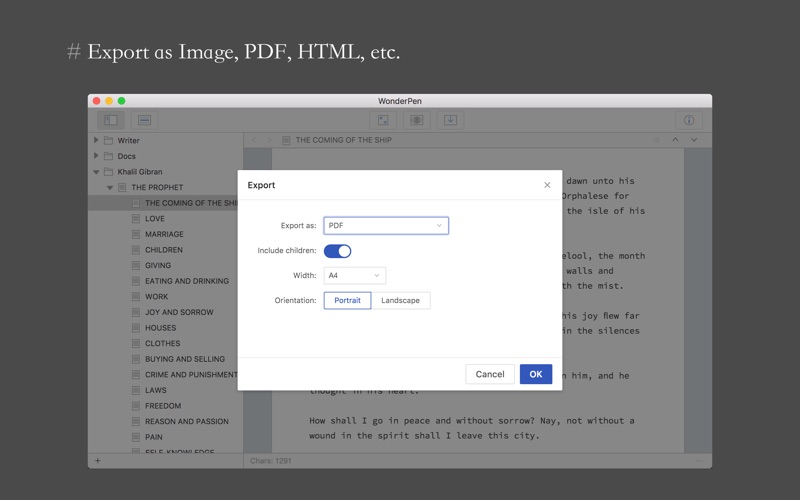
Task: Select REASON AND PASSION document
Action: [187, 421]
